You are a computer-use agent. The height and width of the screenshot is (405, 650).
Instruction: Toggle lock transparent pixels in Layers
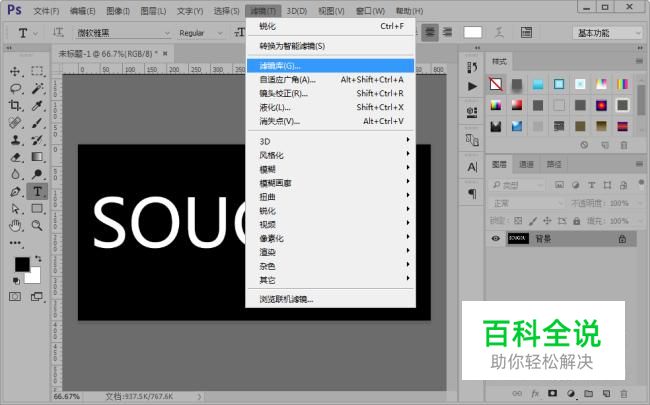point(518,221)
